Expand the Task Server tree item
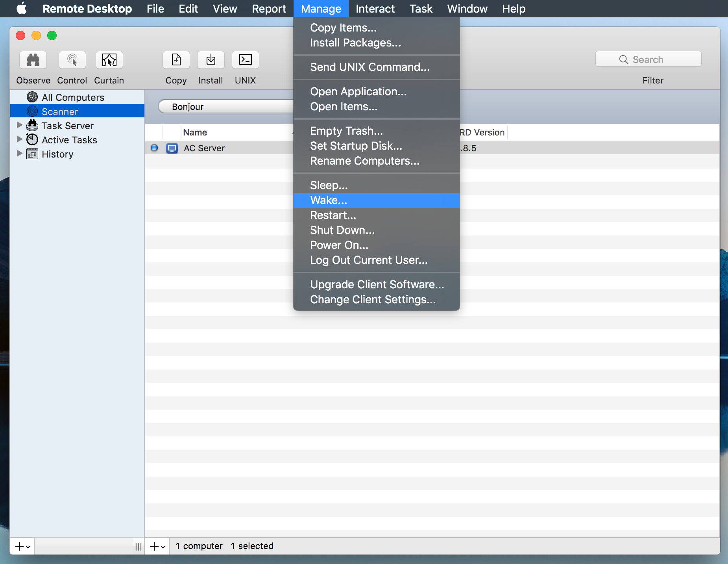This screenshot has width=728, height=564. [x=19, y=125]
